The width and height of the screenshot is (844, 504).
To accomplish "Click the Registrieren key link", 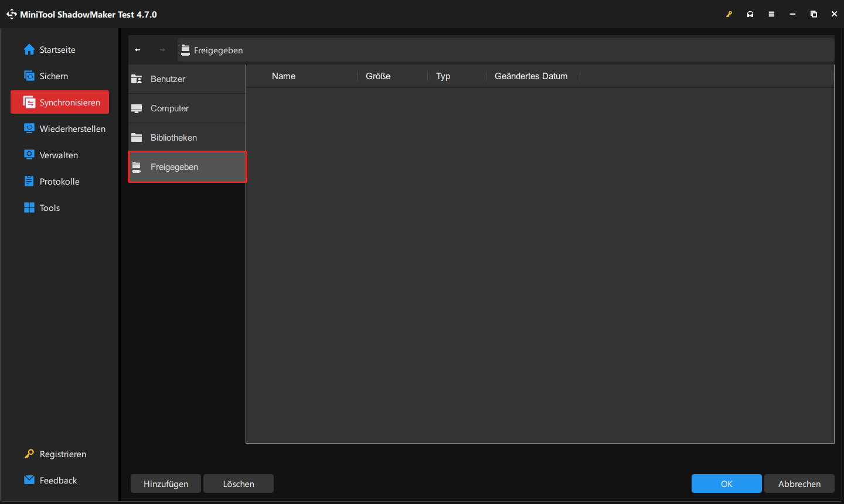I will 60,454.
